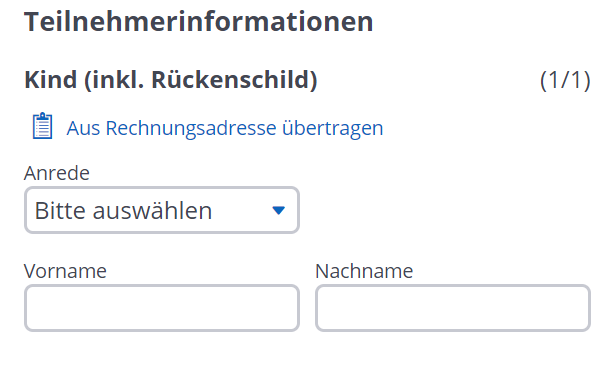The image size is (609, 373).
Task: Click the Nachname field label
Action: click(364, 271)
